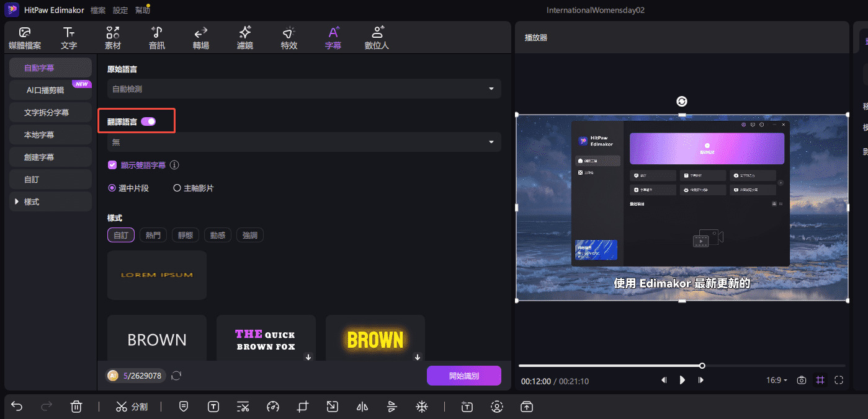Select the 主軸影片 radio option

point(177,188)
